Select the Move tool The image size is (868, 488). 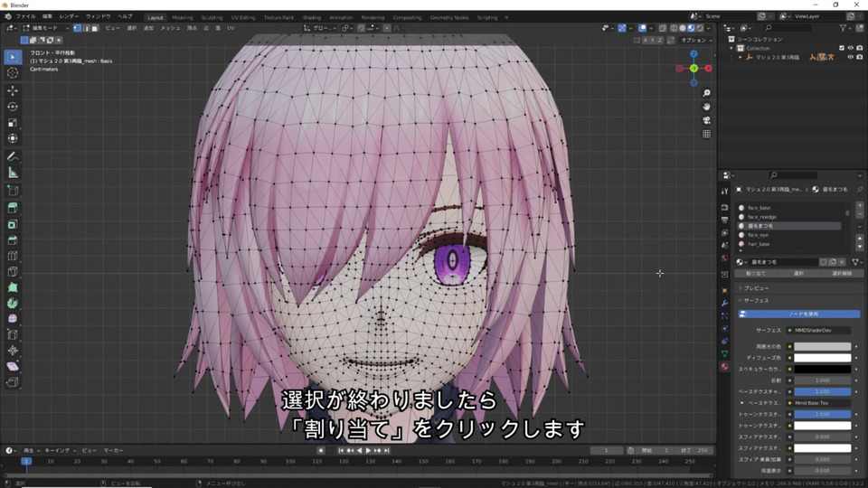point(13,90)
